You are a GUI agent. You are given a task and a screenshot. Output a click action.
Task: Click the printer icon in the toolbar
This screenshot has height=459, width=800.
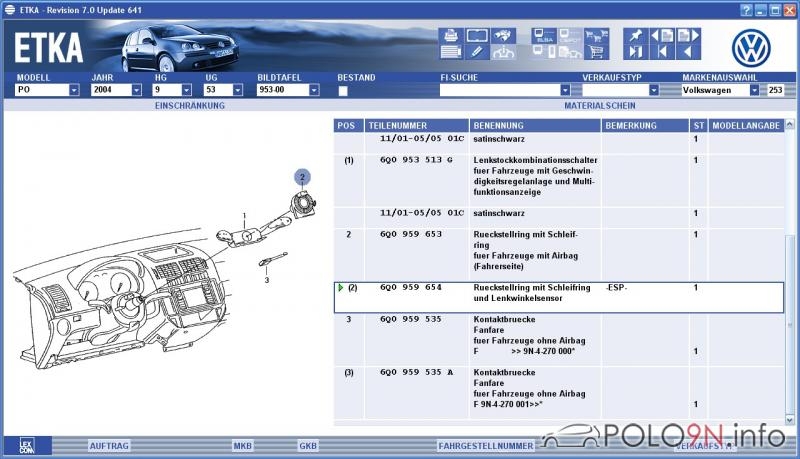(x=450, y=36)
